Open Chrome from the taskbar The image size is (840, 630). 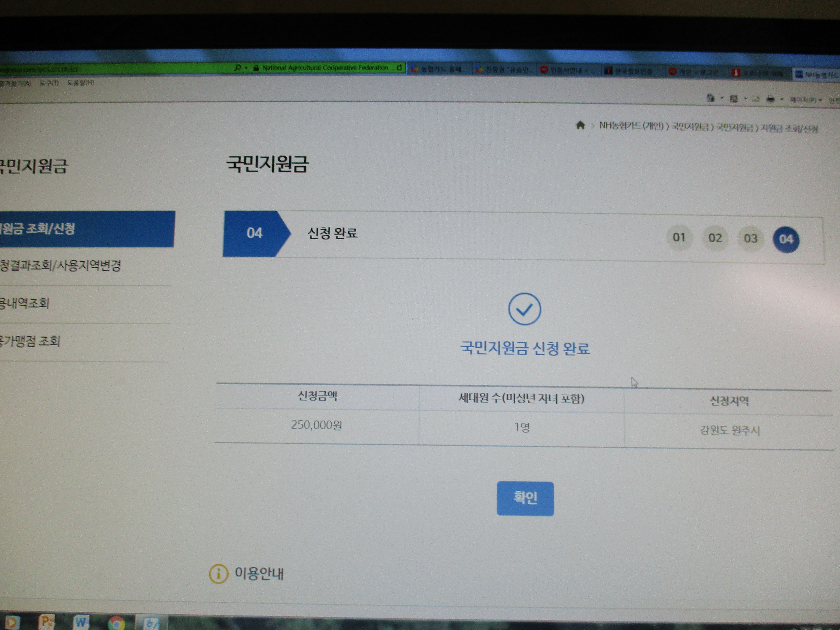tap(116, 623)
